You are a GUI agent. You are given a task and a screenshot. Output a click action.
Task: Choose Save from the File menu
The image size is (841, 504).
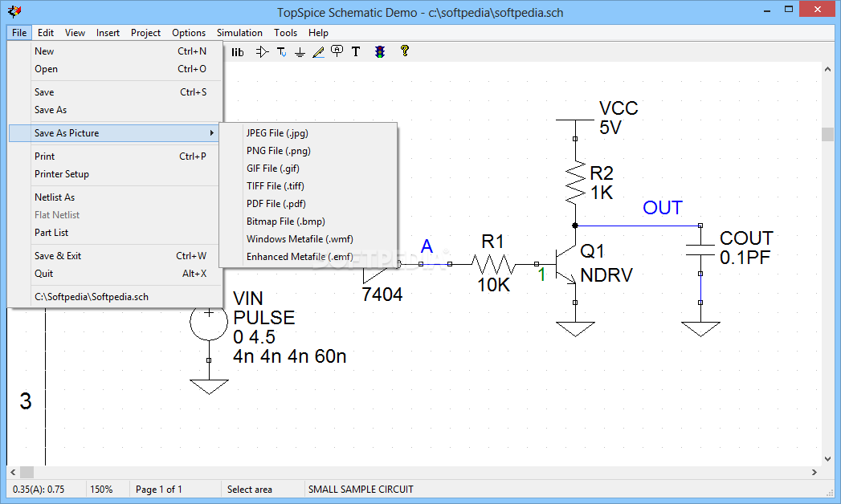(x=116, y=92)
